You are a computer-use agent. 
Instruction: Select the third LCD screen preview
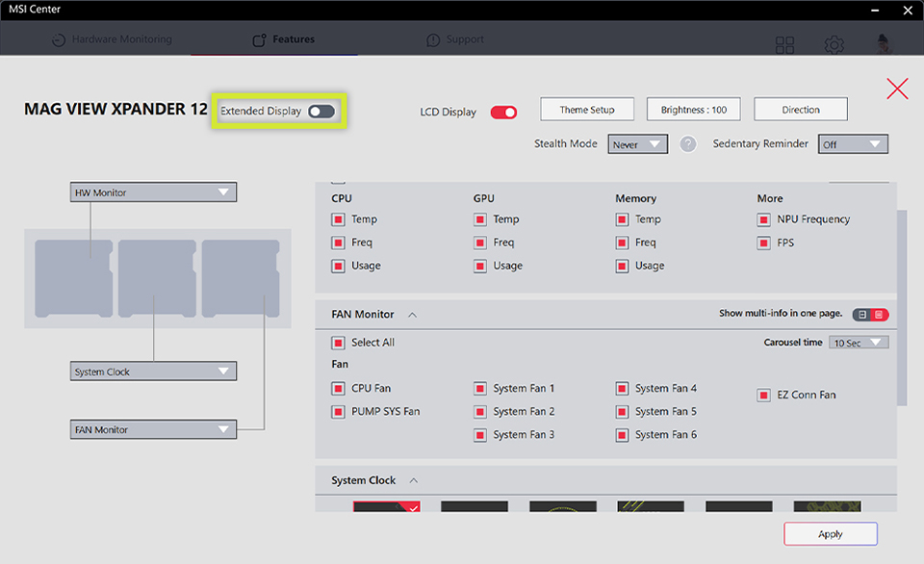click(x=241, y=278)
